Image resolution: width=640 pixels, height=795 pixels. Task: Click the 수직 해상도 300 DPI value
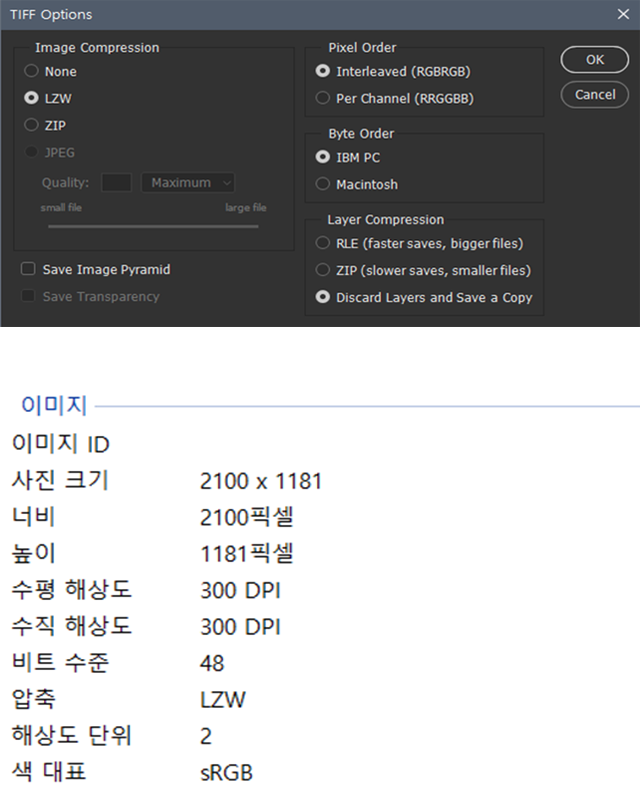tap(240, 627)
